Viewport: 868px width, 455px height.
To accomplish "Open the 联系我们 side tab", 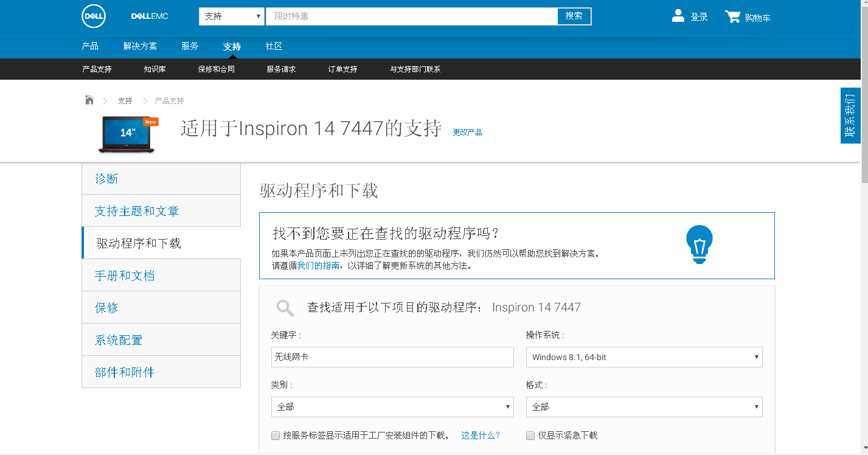I will click(850, 116).
